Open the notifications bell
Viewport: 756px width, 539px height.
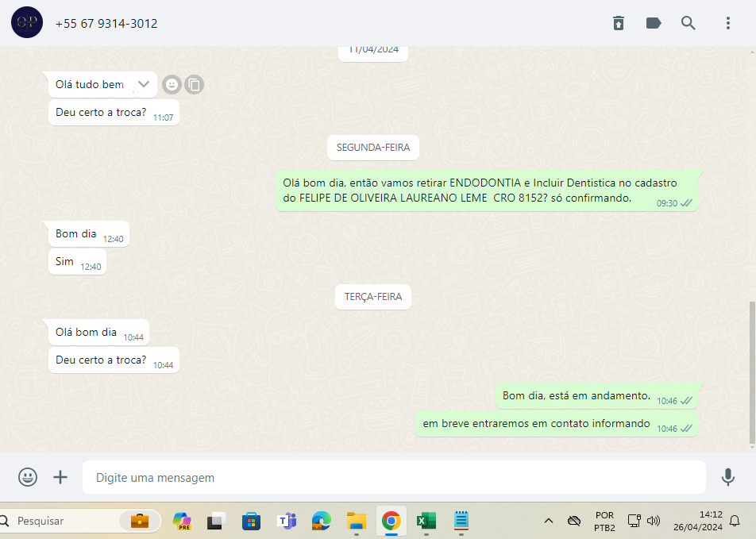735,522
